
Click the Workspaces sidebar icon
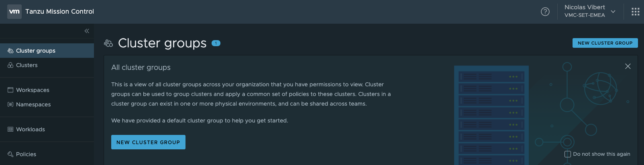point(10,90)
